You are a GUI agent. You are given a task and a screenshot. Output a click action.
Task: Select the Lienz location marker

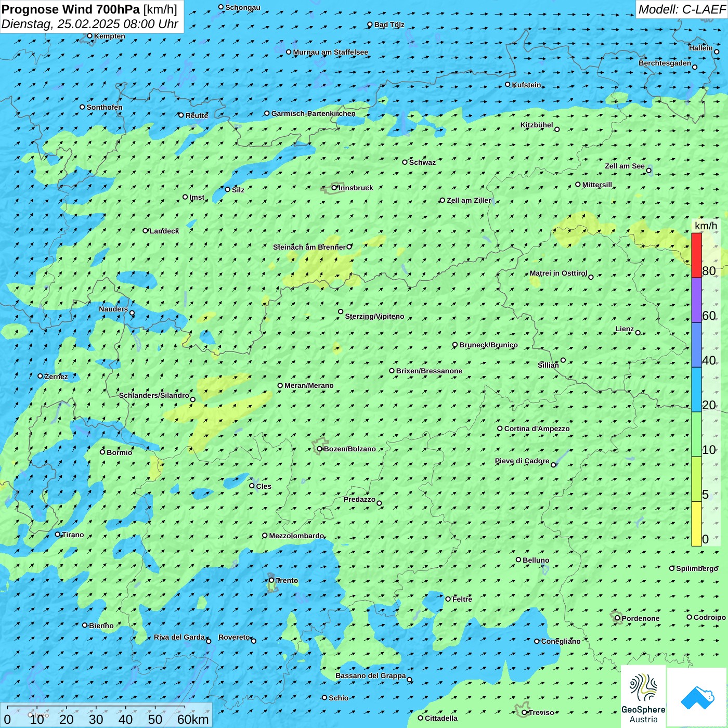point(638,333)
